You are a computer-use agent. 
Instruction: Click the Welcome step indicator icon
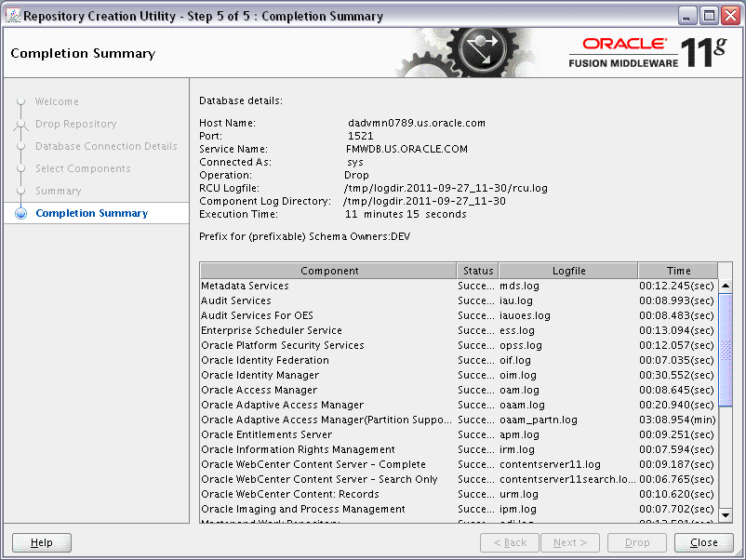pyautogui.click(x=20, y=101)
